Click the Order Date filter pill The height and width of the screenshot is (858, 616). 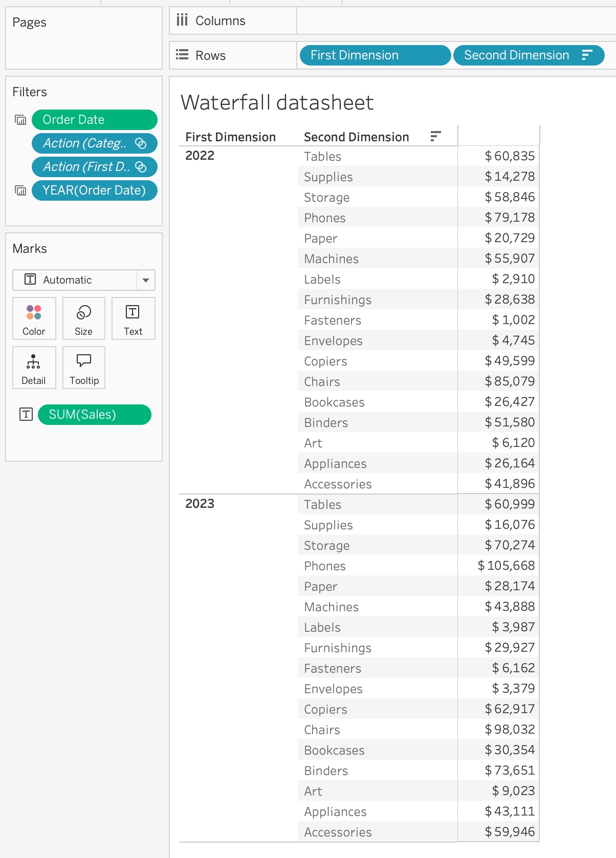coord(94,120)
